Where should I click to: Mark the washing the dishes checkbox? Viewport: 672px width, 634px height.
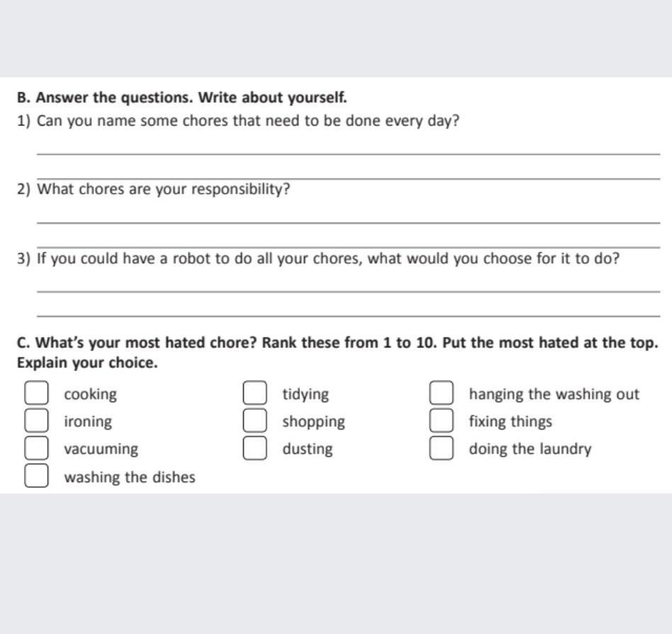coord(37,476)
